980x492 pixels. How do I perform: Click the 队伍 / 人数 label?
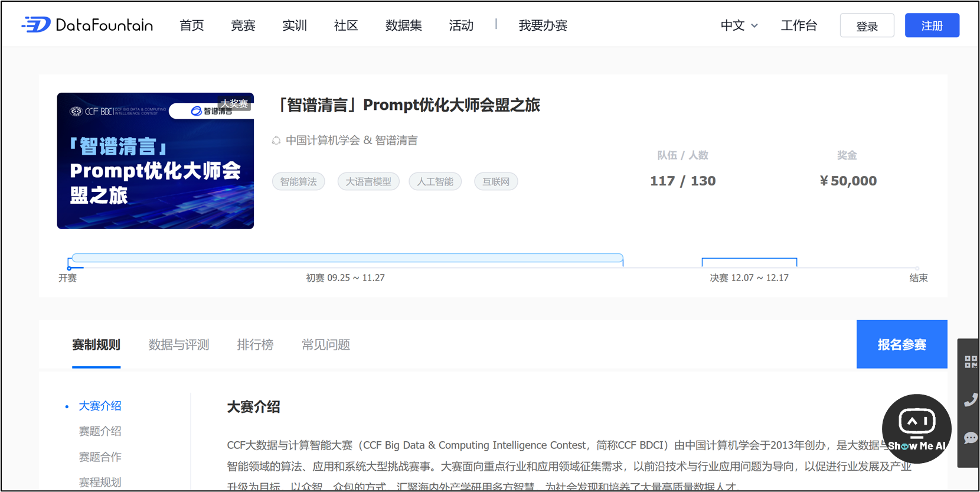(x=683, y=155)
